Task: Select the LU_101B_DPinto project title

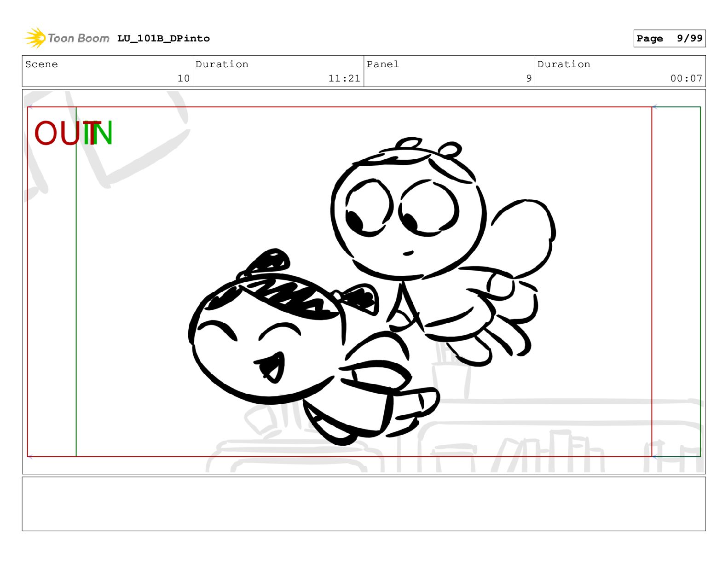Action: [x=163, y=39]
